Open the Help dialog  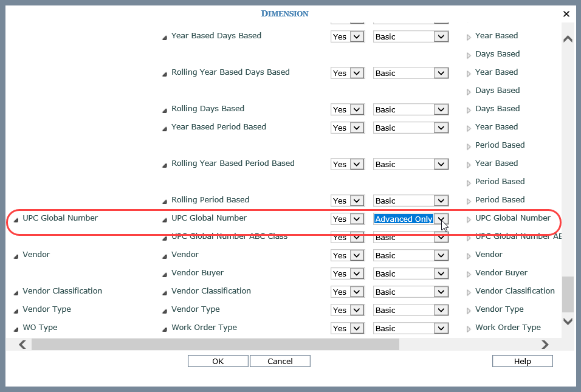pos(522,361)
